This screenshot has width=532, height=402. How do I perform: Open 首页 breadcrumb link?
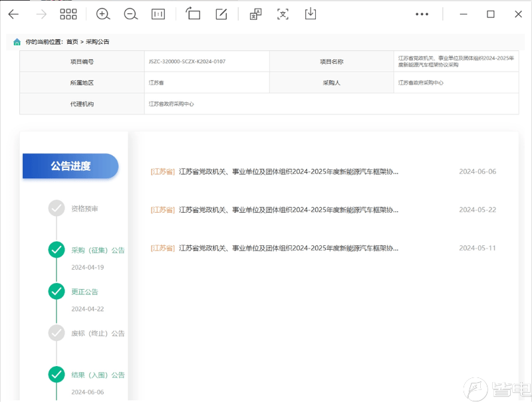point(72,42)
